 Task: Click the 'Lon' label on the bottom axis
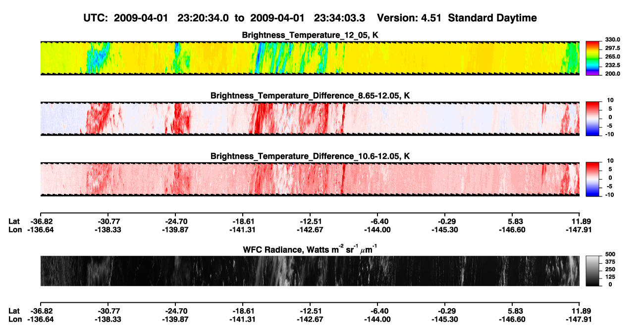(x=15, y=319)
